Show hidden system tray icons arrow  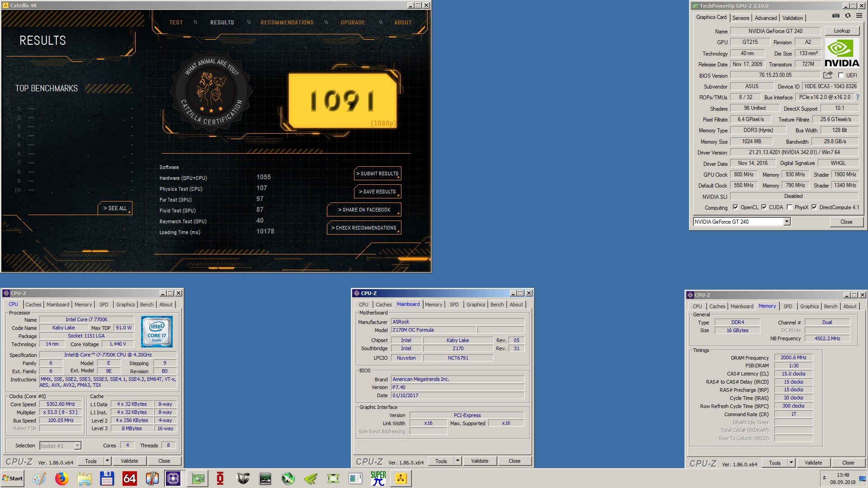(x=824, y=478)
